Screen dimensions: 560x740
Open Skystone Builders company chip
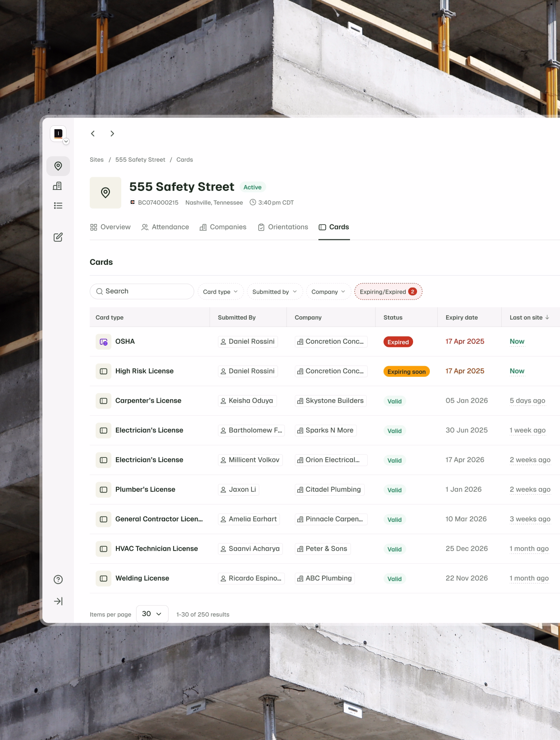331,401
